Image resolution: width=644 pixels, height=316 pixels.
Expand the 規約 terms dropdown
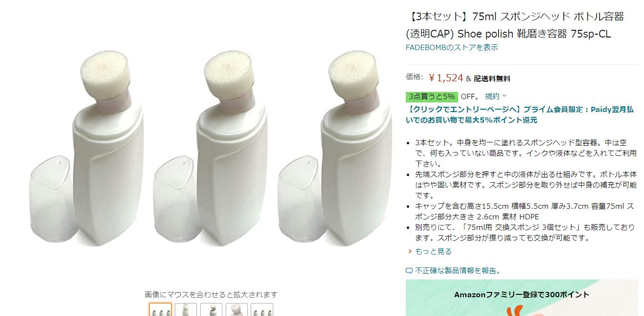tap(496, 96)
